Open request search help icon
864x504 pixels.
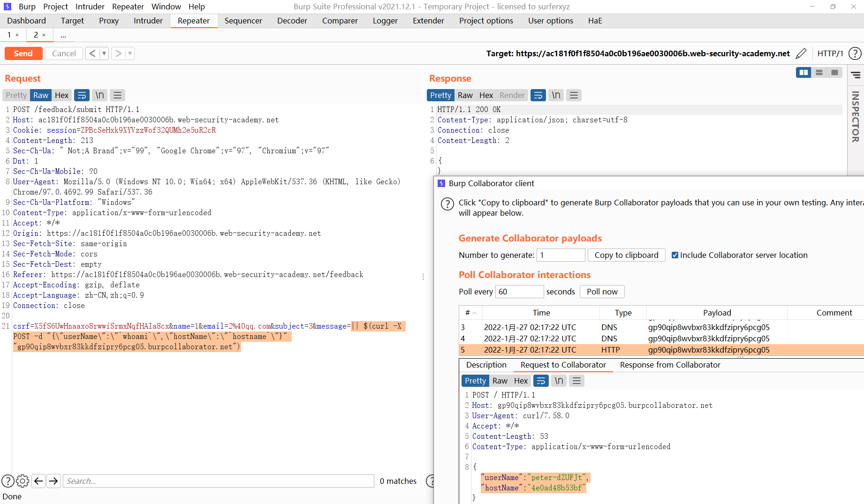coord(8,481)
